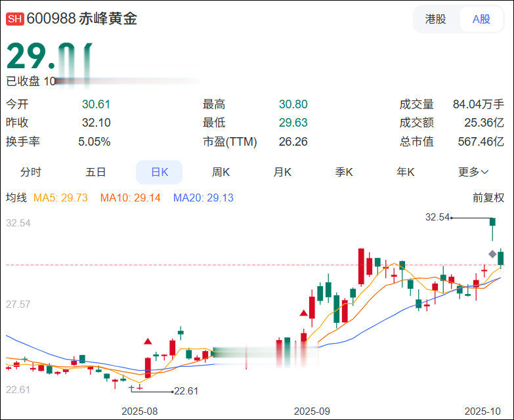Open the 前复权 adjustment selector
The height and width of the screenshot is (420, 514).
pos(488,198)
